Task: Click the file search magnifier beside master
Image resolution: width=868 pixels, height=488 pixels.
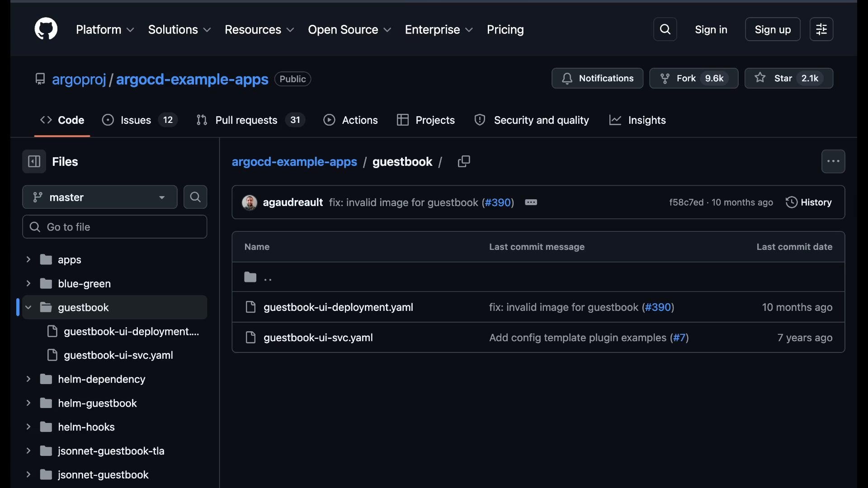Action: pyautogui.click(x=195, y=197)
